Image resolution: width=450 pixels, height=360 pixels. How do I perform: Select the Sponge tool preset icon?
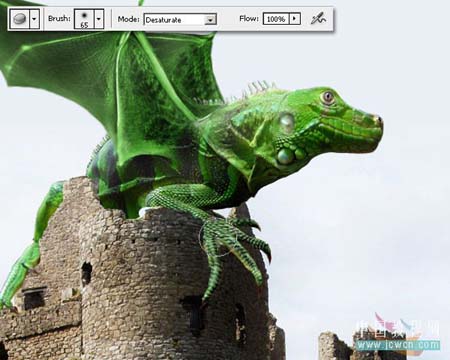(20, 19)
